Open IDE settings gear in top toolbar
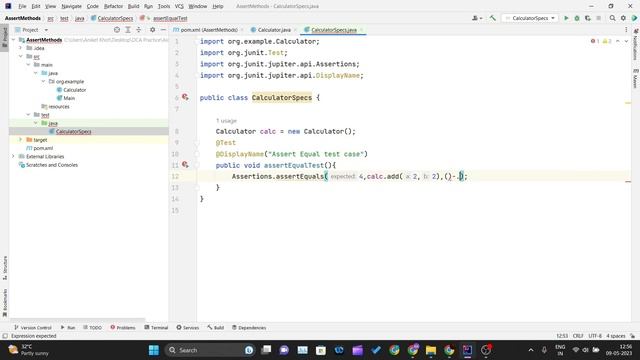Screen dimensions: 640x360 click(x=623, y=18)
